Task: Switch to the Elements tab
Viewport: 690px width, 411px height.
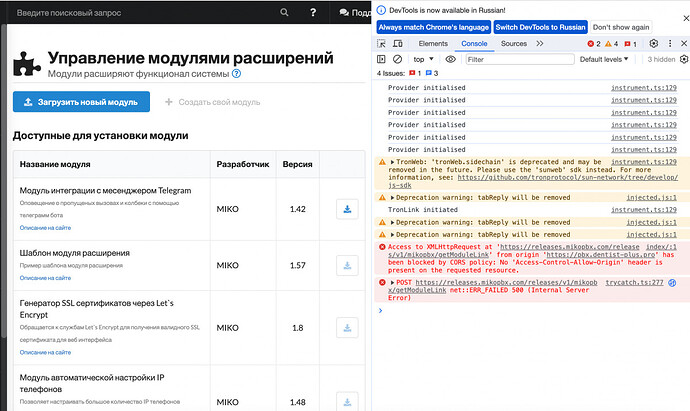Action: click(433, 44)
